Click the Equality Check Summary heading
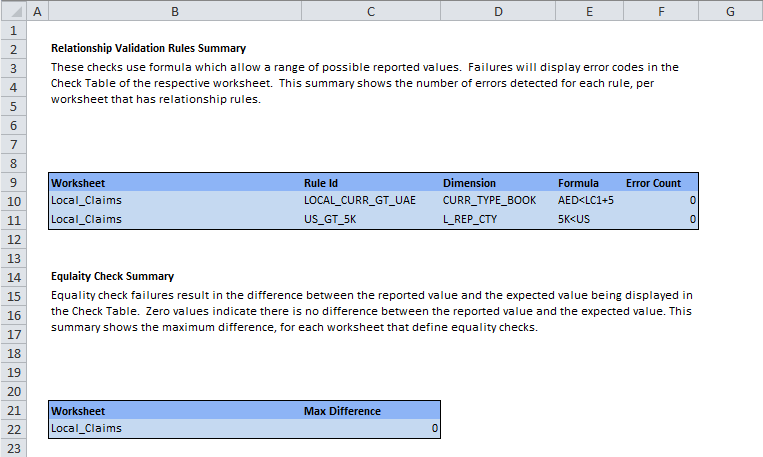The height and width of the screenshot is (457, 763). pyautogui.click(x=112, y=276)
